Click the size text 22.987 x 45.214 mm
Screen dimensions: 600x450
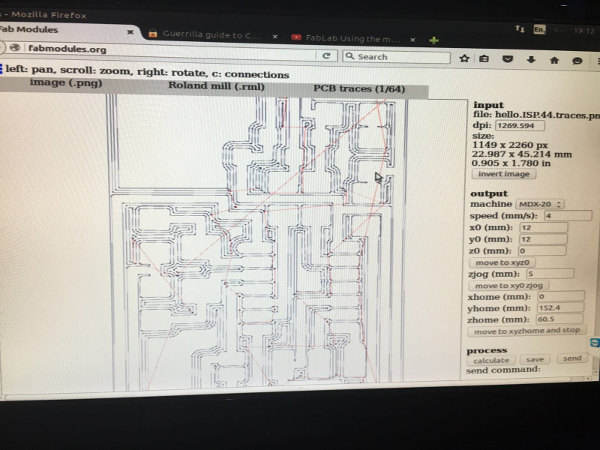click(x=522, y=154)
